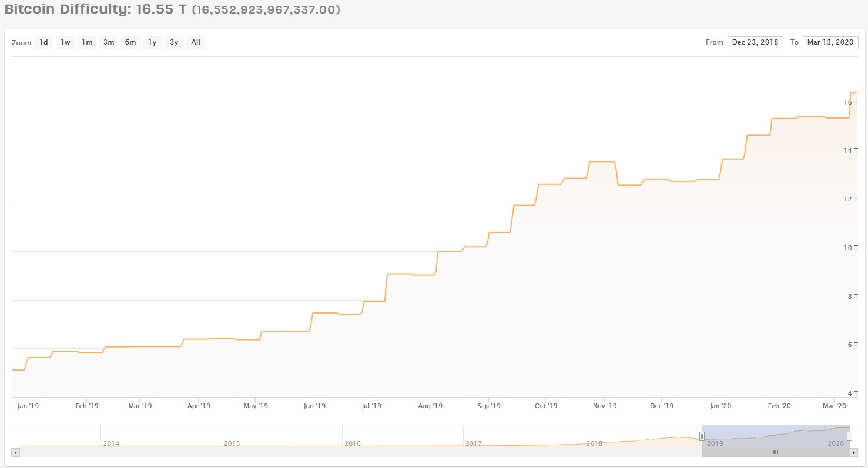
Task: Click the 10 T y-axis label
Action: 850,248
